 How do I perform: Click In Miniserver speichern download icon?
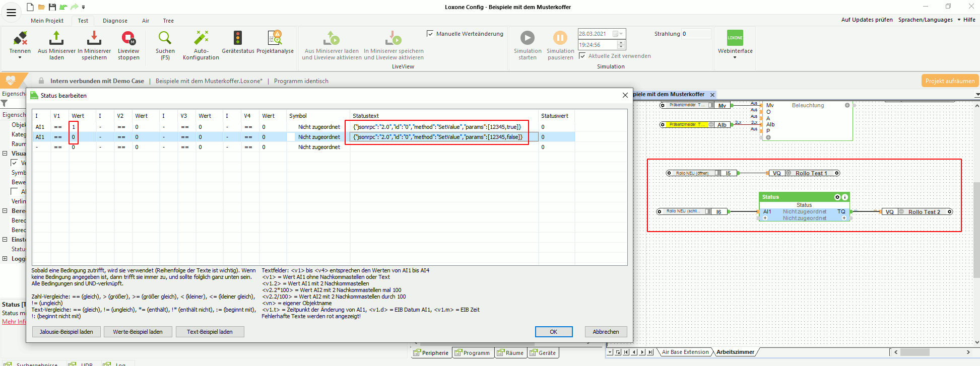(94, 38)
